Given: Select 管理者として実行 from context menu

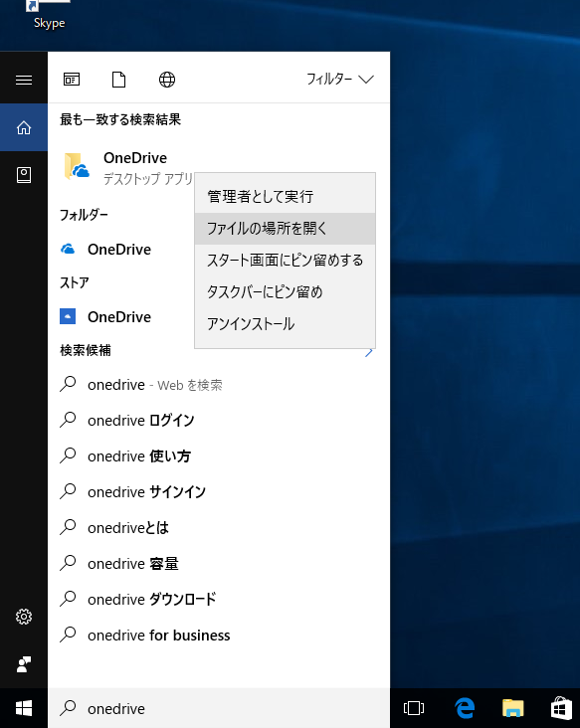Looking at the screenshot, I should pyautogui.click(x=285, y=196).
